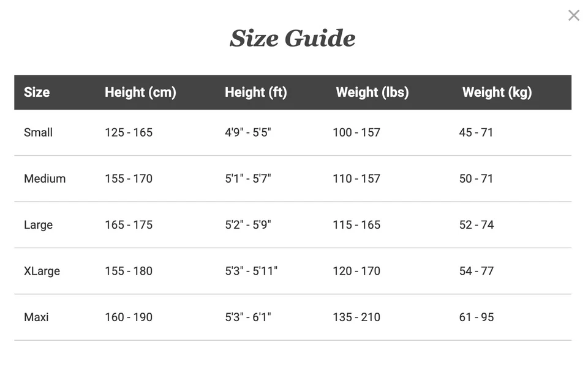Click the 135 - 210 weight cell

(356, 318)
